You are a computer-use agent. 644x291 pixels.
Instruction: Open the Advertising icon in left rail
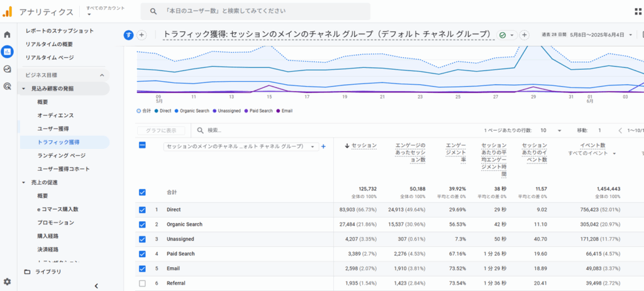8,86
